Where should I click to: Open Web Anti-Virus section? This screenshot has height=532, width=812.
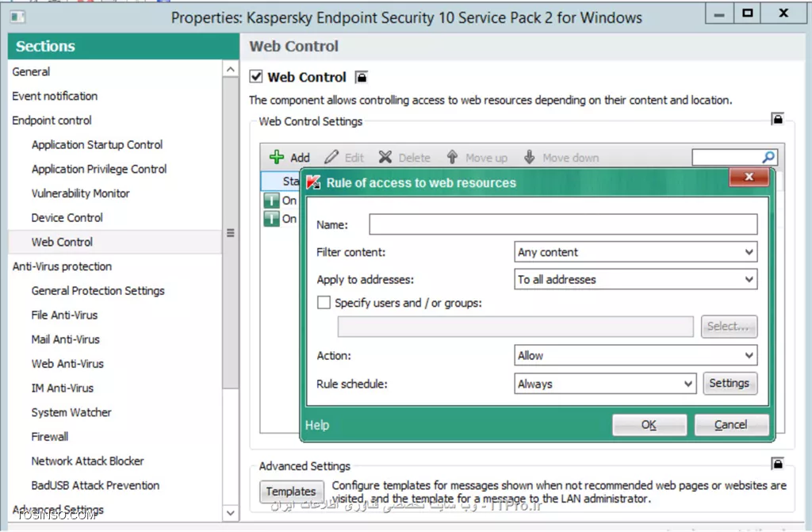click(x=67, y=364)
